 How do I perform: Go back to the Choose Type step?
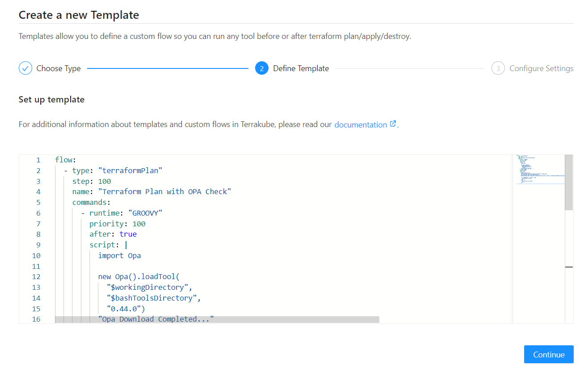(59, 68)
